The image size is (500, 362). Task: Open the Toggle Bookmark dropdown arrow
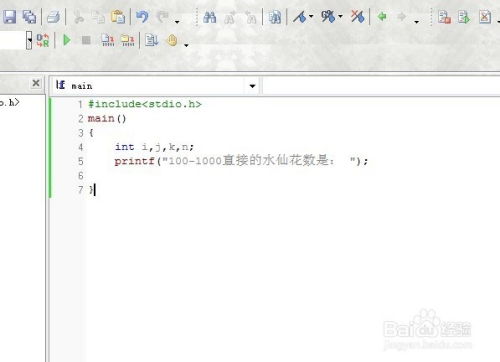[311, 16]
